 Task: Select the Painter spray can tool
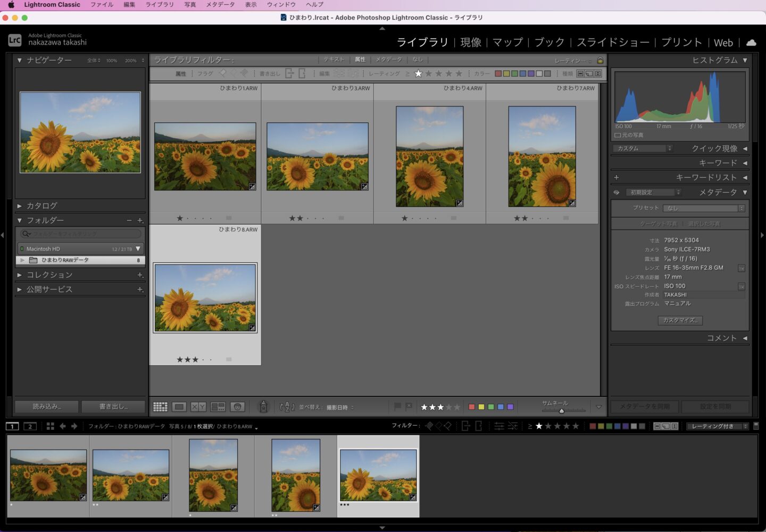pos(263,407)
